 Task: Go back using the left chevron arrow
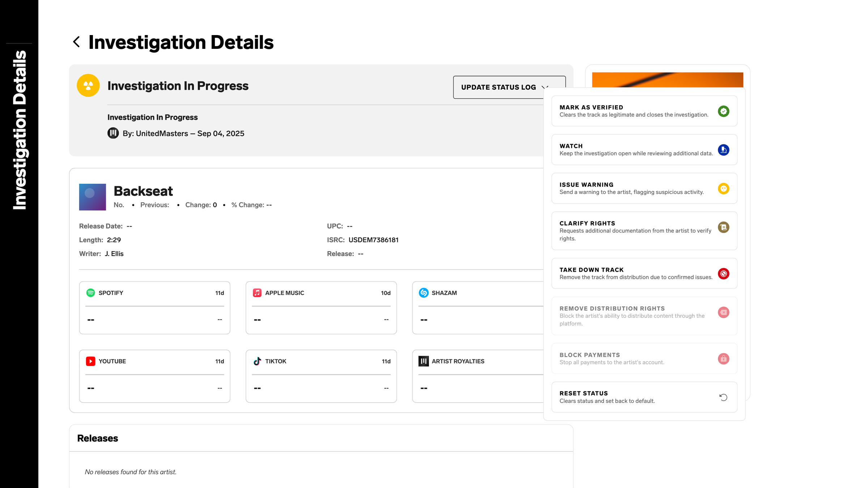pyautogui.click(x=76, y=42)
